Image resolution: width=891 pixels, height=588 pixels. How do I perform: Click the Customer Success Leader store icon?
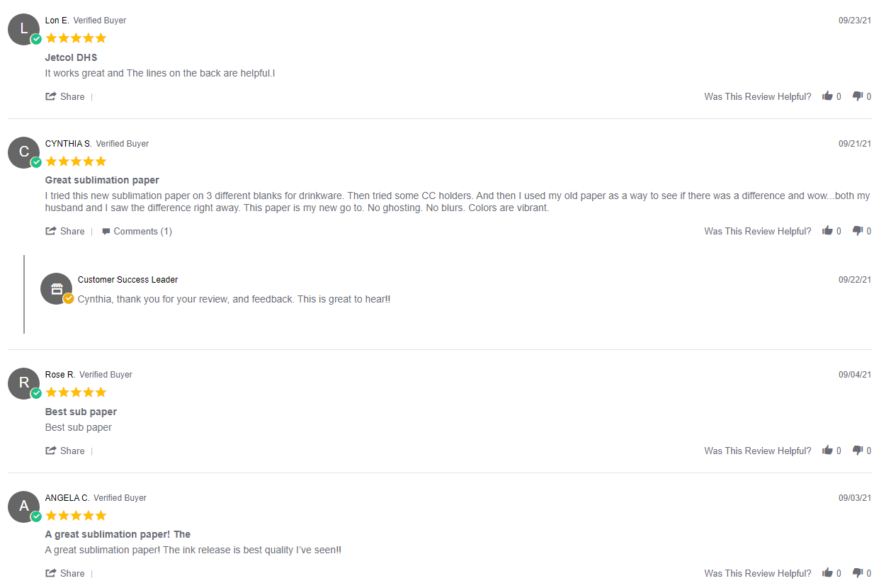point(57,288)
